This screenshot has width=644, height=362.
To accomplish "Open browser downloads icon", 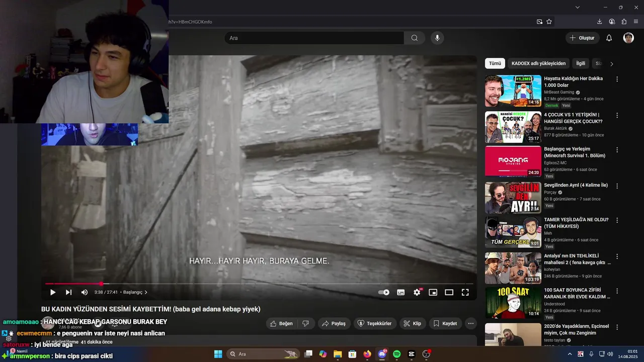I will [599, 22].
